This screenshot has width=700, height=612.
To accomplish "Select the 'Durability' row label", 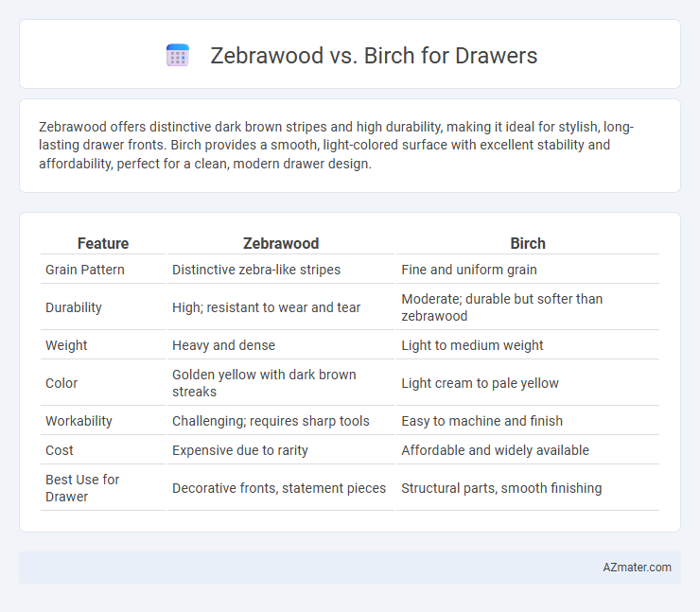I will tap(74, 307).
